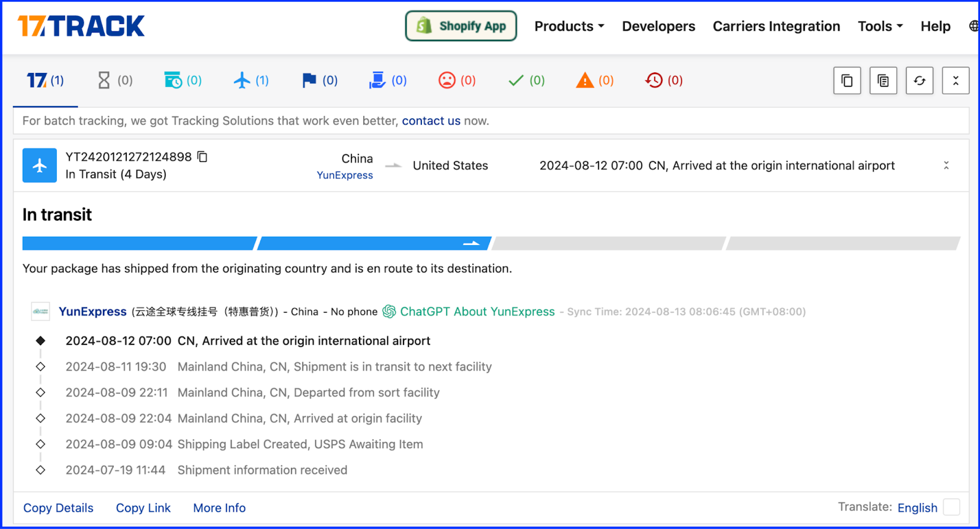This screenshot has height=529, width=980.
Task: Click the refresh tracking icon button
Action: coord(919,80)
